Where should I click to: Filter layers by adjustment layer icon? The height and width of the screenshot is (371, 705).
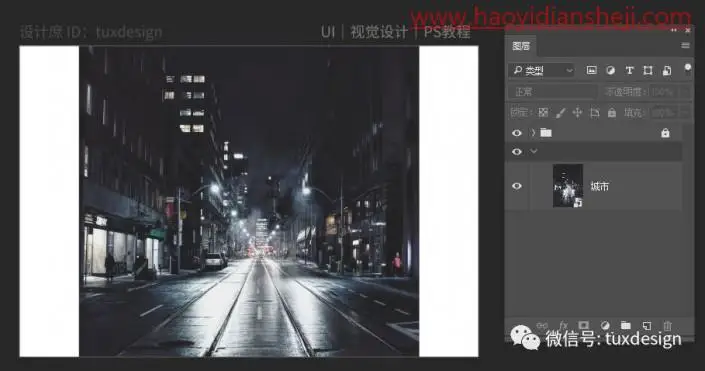[610, 70]
